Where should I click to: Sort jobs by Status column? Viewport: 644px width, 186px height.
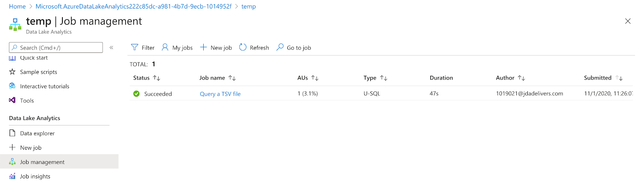coord(157,78)
